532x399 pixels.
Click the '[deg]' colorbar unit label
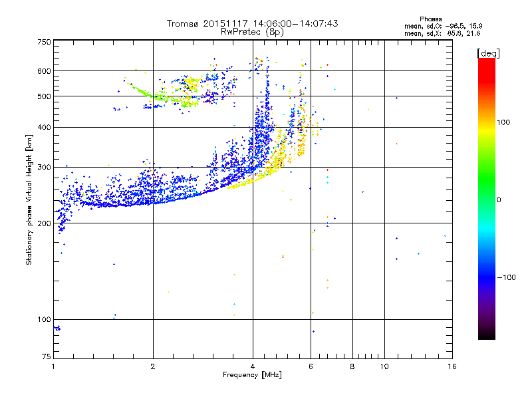coord(488,53)
